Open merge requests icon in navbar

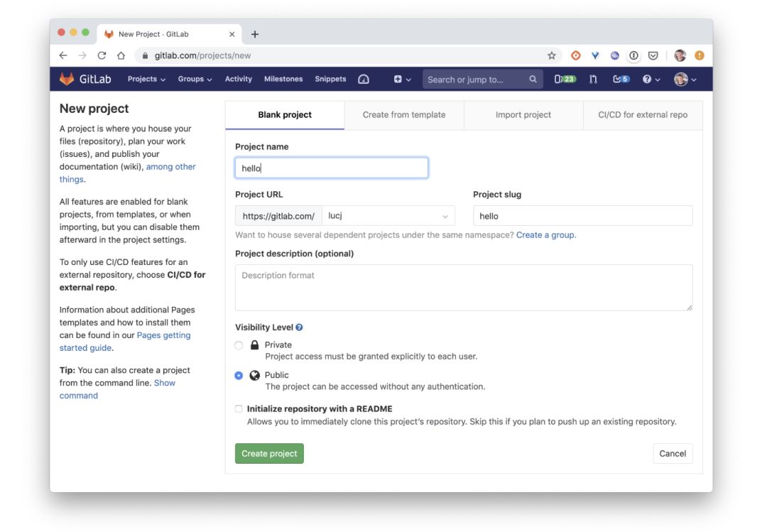point(593,80)
